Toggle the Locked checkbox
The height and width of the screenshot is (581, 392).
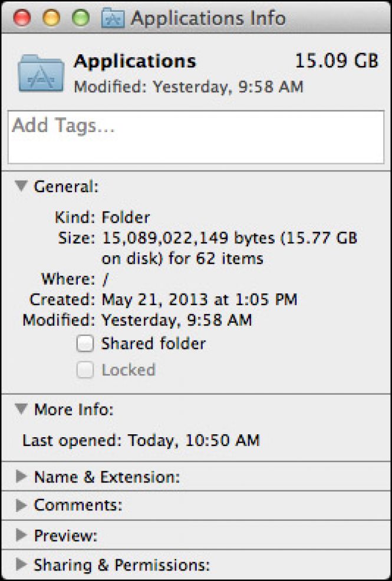point(85,370)
